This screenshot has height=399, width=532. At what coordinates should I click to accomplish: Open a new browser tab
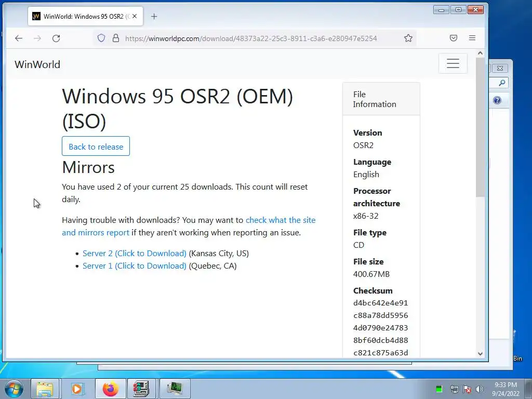click(154, 16)
